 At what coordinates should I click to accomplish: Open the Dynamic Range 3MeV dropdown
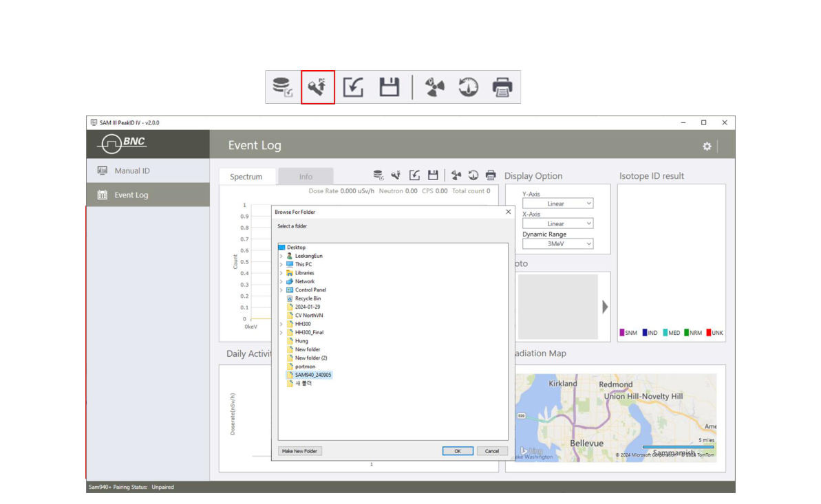pyautogui.click(x=557, y=244)
